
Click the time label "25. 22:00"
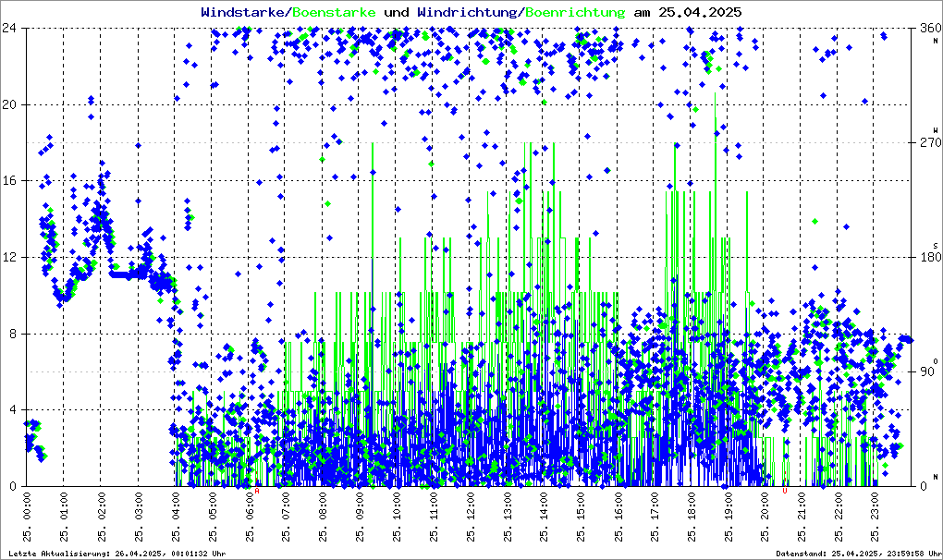click(x=839, y=517)
